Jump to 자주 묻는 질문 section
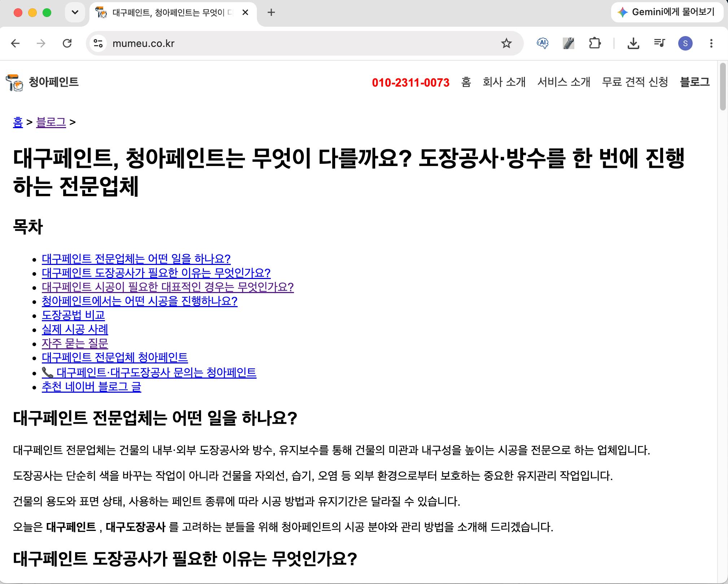Screen dimensions: 728x584 pos(75,343)
